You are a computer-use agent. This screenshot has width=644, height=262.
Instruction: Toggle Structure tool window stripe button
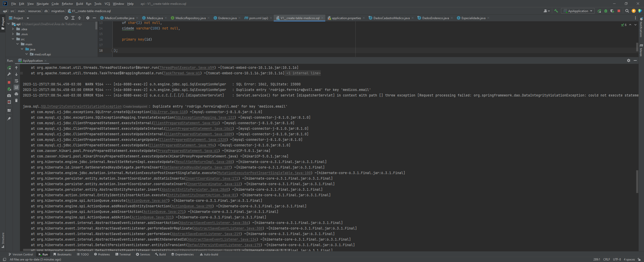3,240
